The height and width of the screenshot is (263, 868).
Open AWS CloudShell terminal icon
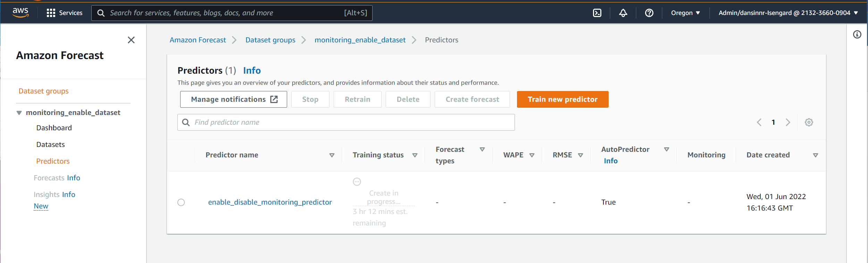click(x=597, y=13)
